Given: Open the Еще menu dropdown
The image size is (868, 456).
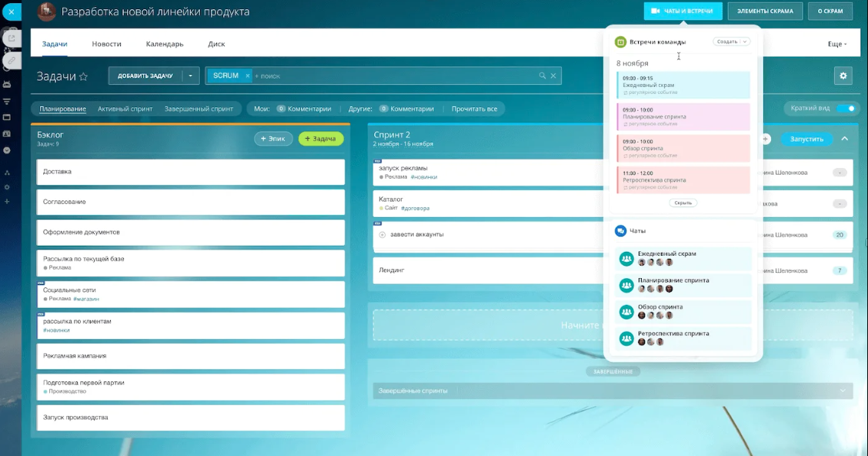Looking at the screenshot, I should tap(837, 44).
